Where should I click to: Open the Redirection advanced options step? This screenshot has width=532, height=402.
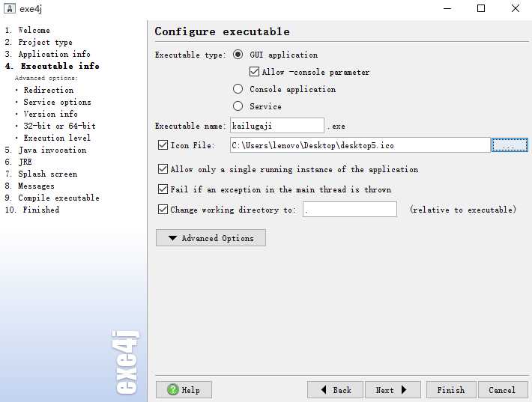(48, 90)
